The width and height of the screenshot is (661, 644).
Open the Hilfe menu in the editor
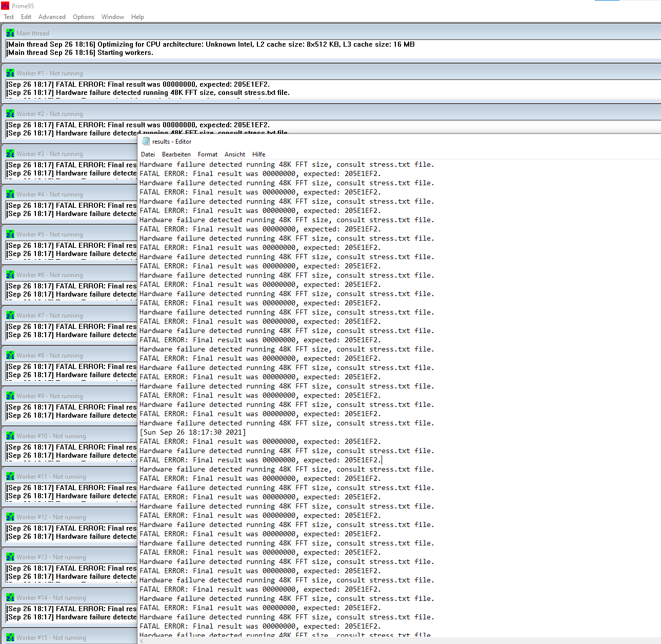[x=259, y=154]
